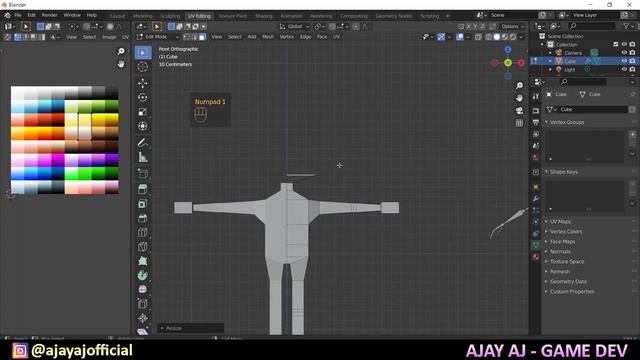Select the Bevel tool

point(143,218)
